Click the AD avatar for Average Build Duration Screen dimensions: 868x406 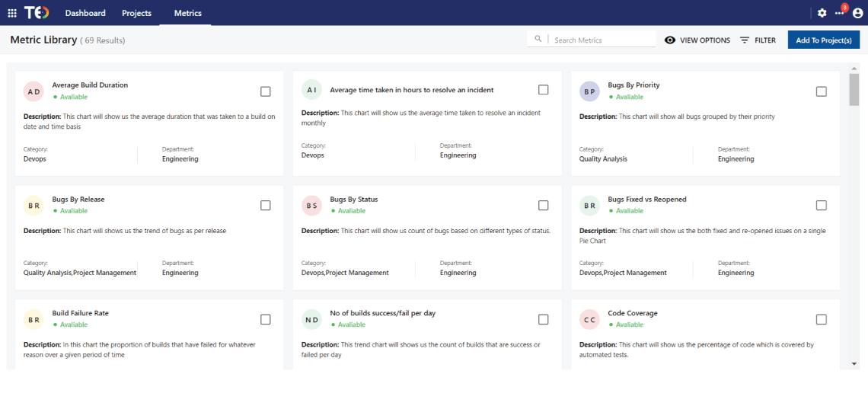[x=34, y=91]
